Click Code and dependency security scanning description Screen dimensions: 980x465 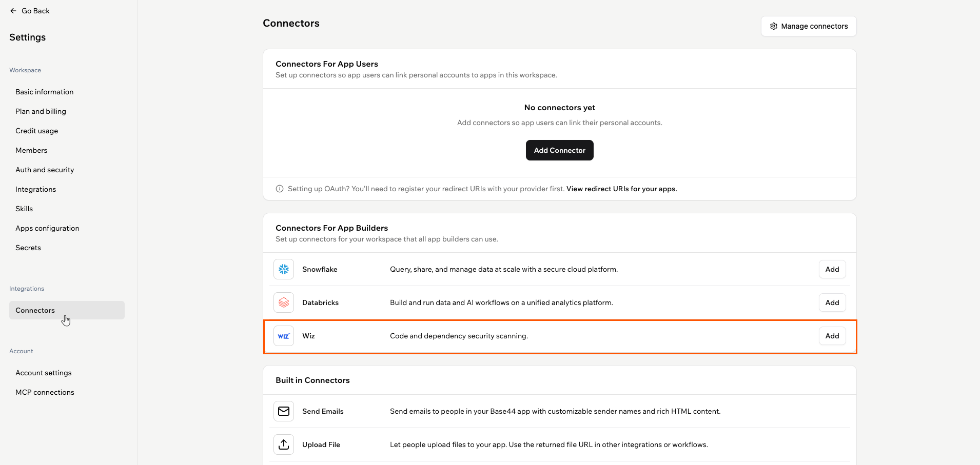tap(459, 336)
